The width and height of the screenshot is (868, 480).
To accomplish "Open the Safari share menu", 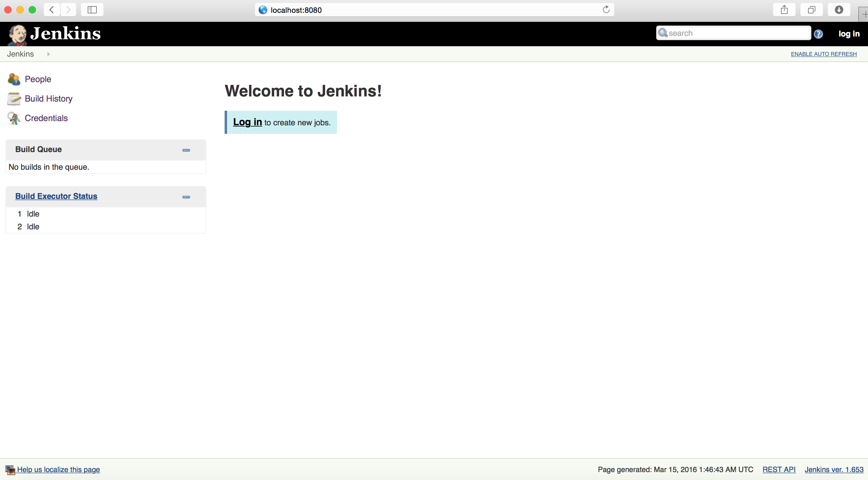I will [784, 10].
